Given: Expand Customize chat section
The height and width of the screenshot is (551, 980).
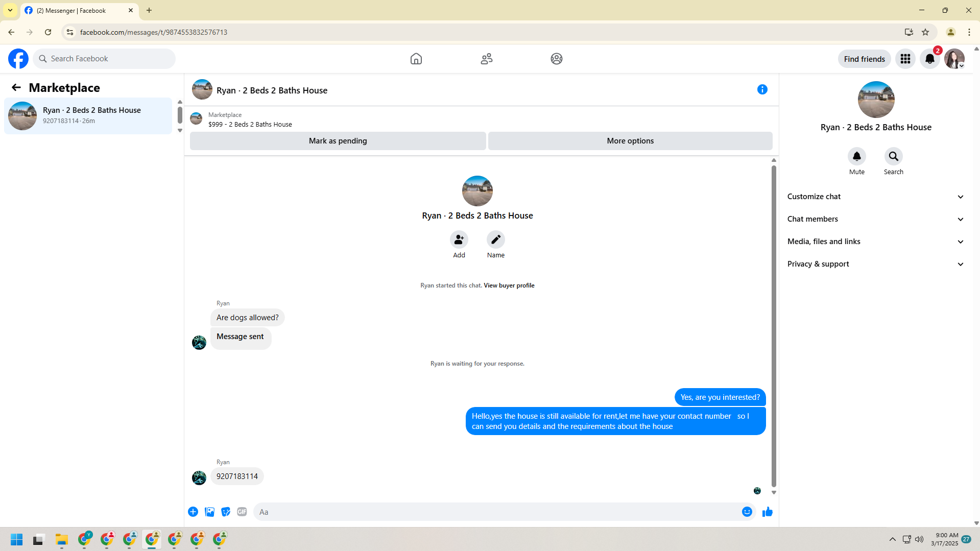Looking at the screenshot, I should pyautogui.click(x=875, y=197).
